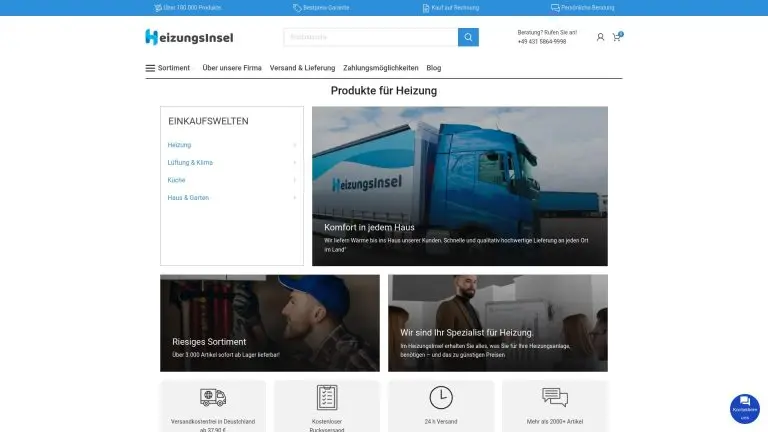Viewport: 768px width, 432px height.
Task: Open the user account icon
Action: [x=600, y=37]
